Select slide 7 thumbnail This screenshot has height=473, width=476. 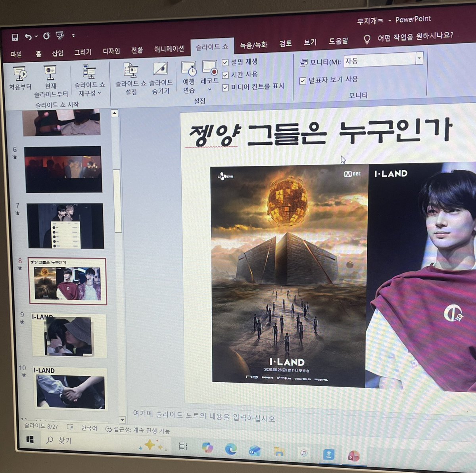coord(65,226)
